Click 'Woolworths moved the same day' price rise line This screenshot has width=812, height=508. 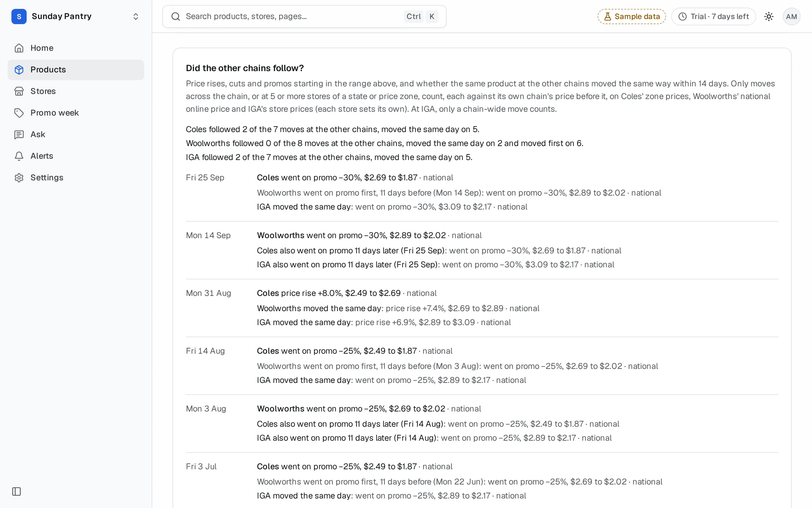coord(398,308)
